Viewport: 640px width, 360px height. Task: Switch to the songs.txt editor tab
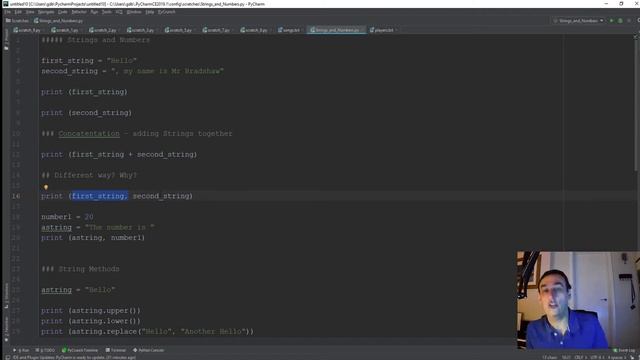(289, 30)
